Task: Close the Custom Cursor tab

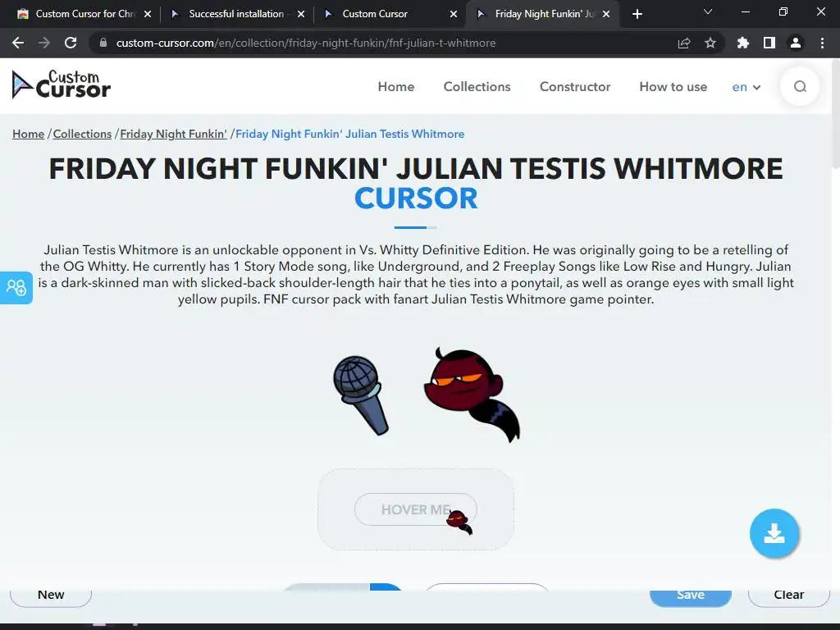Action: click(x=454, y=14)
